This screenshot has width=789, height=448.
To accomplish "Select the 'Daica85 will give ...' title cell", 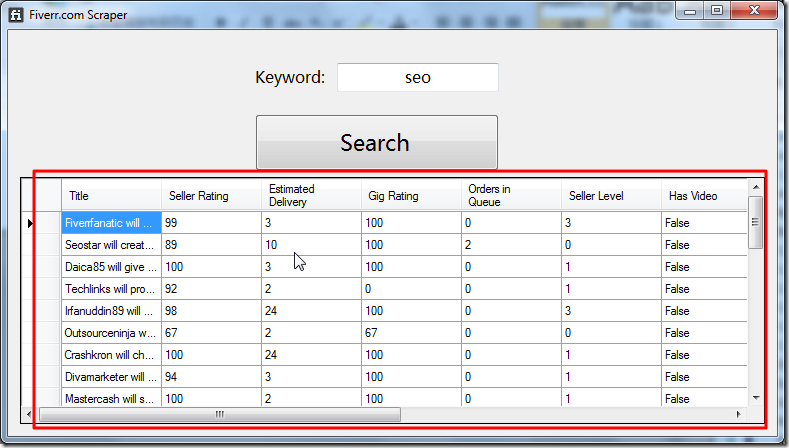I will coord(111,267).
